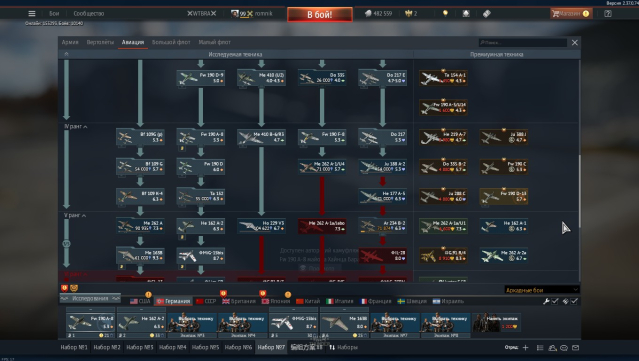Image resolution: width=639 pixels, height=361 pixels.
Task: Open the chat bubble icon at bottom right
Action: pyautogui.click(x=564, y=348)
